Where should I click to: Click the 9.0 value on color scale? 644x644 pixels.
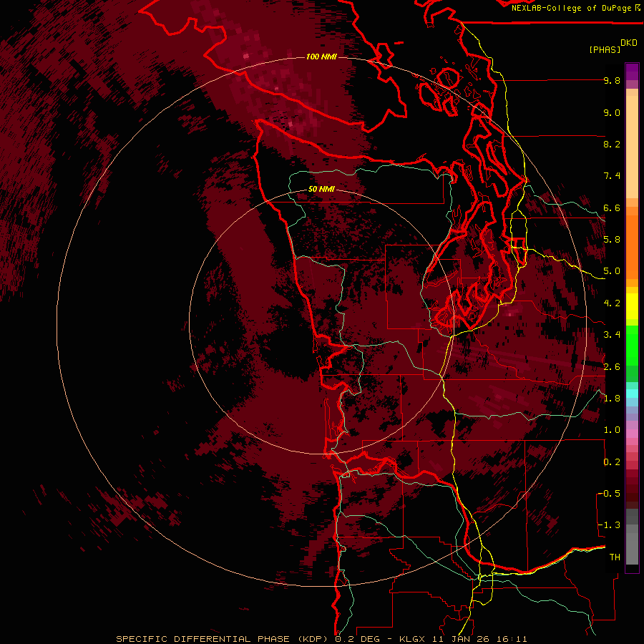click(612, 112)
